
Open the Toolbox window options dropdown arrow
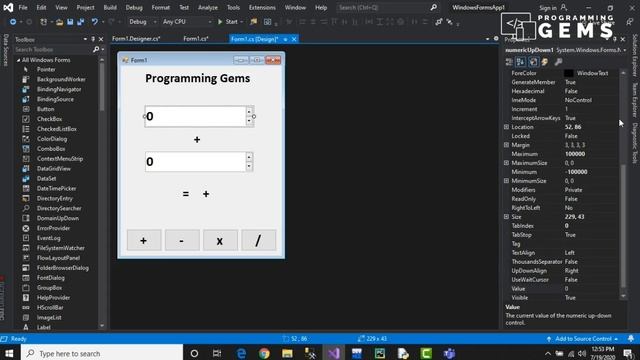pyautogui.click(x=85, y=40)
